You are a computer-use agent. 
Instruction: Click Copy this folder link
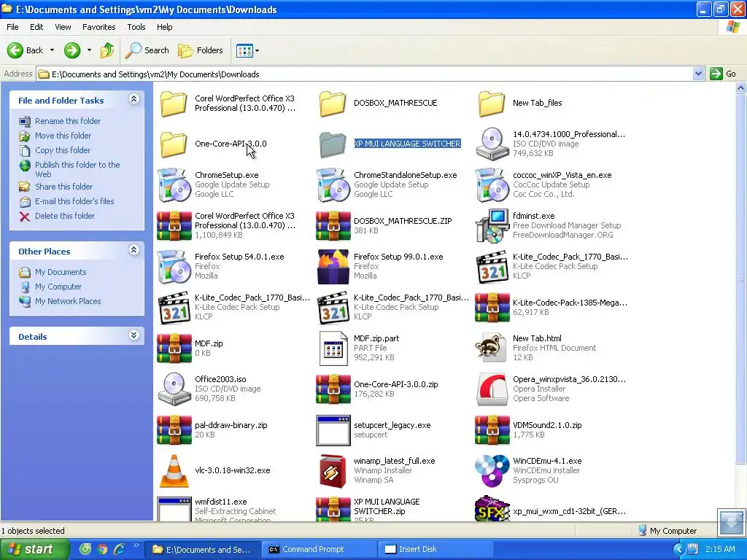pos(63,150)
